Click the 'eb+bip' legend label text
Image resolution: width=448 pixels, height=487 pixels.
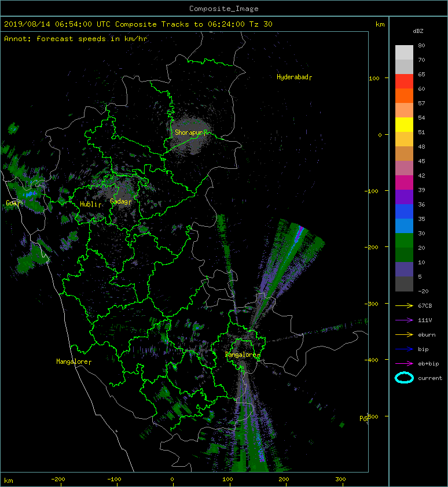click(428, 364)
